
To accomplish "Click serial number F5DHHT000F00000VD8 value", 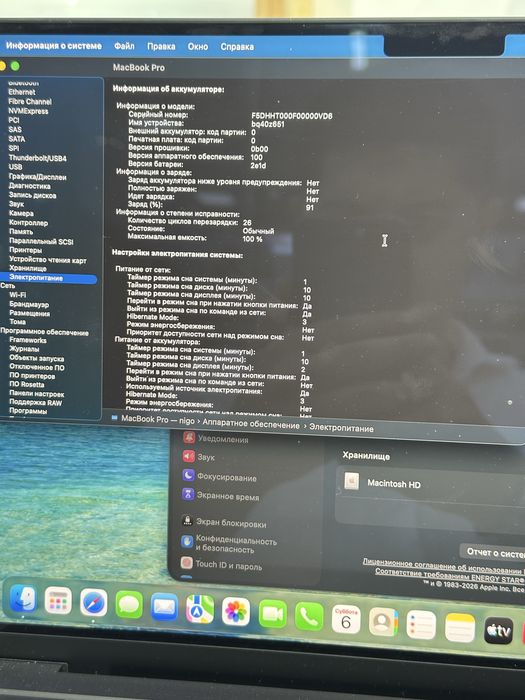I will [x=292, y=116].
